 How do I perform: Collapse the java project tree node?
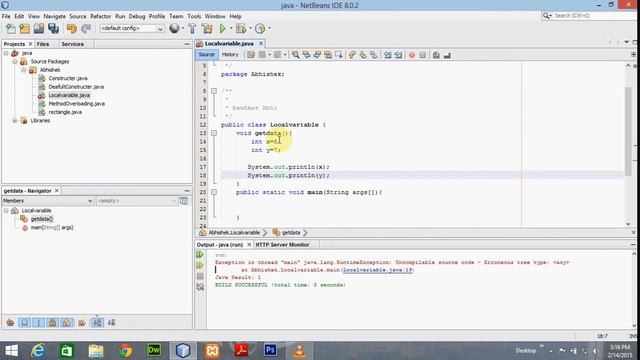[x=6, y=53]
